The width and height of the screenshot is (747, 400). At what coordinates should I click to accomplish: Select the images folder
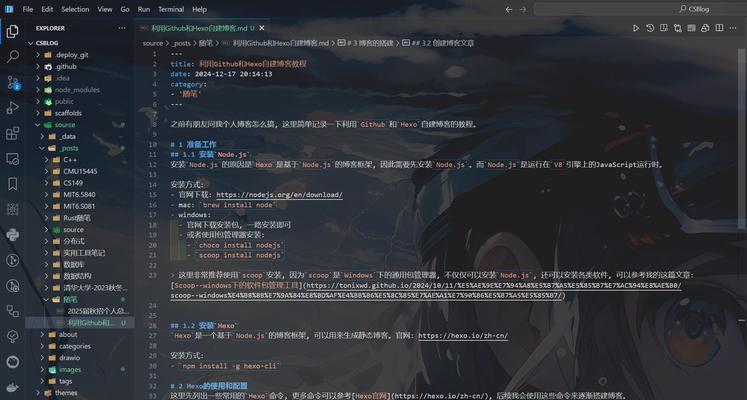click(x=80, y=370)
